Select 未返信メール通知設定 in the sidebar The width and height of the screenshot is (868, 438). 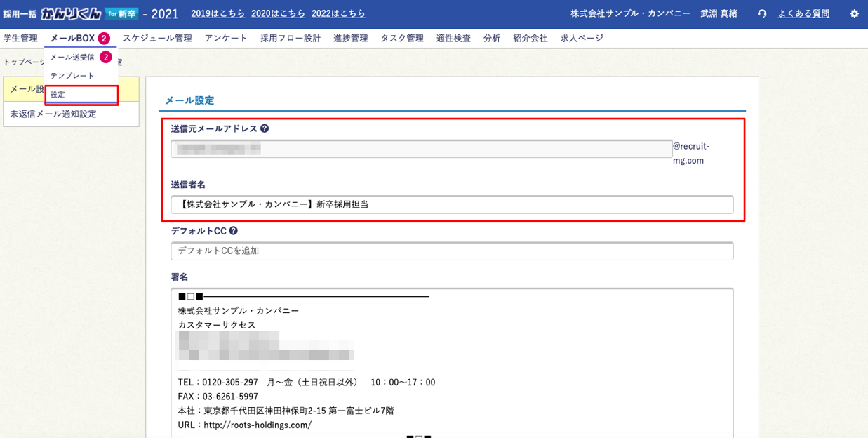53,114
